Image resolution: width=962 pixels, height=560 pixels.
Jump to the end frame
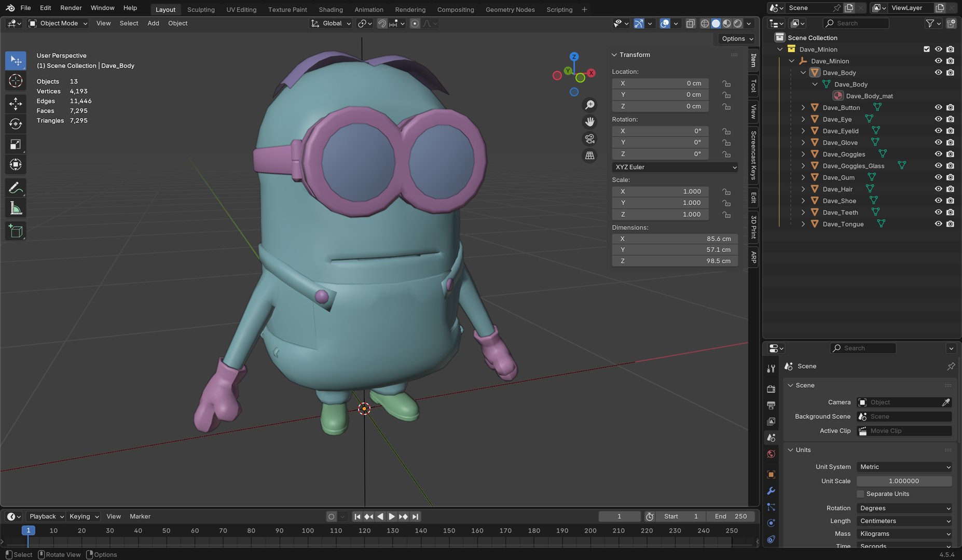pos(415,516)
